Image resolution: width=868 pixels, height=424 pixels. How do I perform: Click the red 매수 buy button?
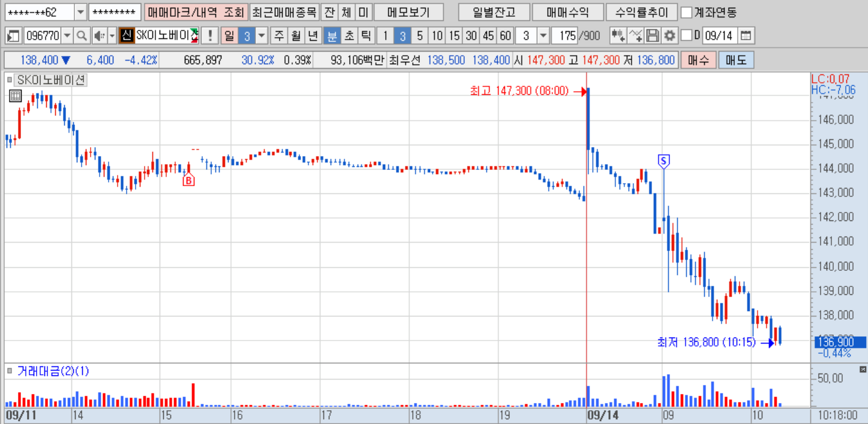tap(698, 60)
